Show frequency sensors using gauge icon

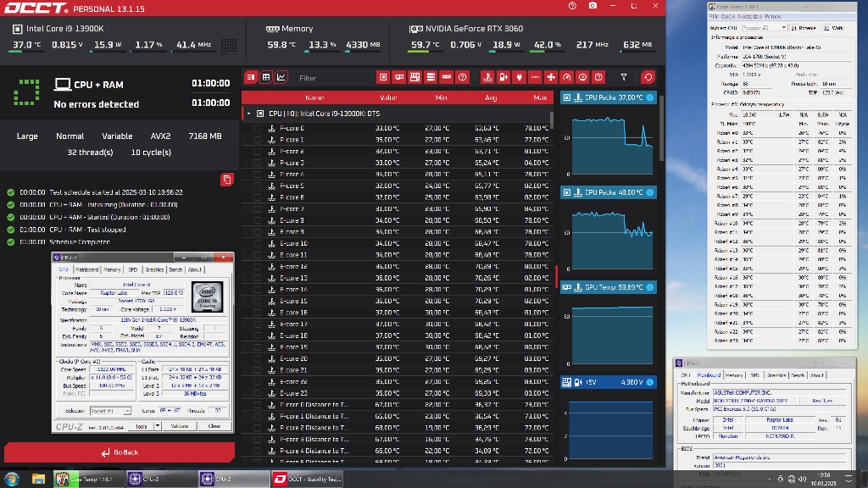(x=567, y=77)
